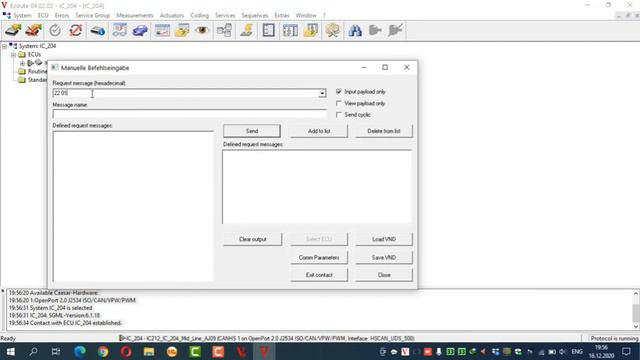
Task: Expand the ECU entry under ECUs
Action: click(22, 63)
